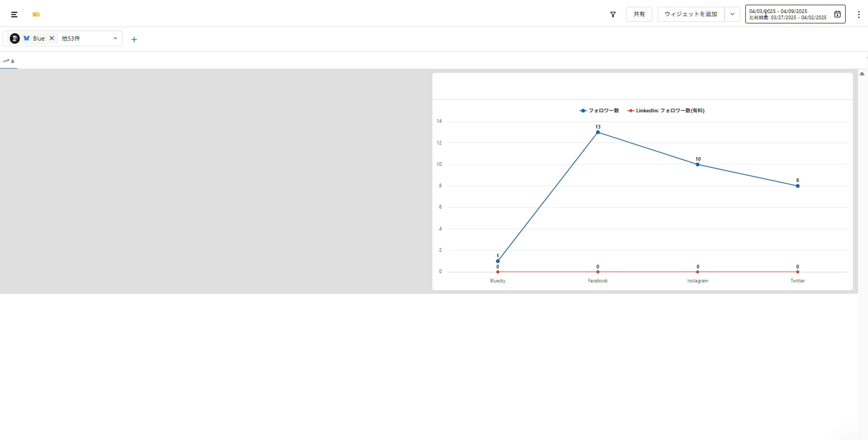Click the Facebook data point showing 13
Viewport: 868px width, 440px height.
(x=598, y=133)
